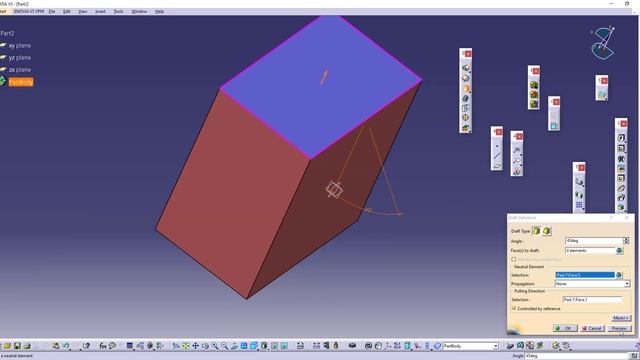The image size is (640, 360).
Task: Select the PartBody node in the tree
Action: coord(21,82)
